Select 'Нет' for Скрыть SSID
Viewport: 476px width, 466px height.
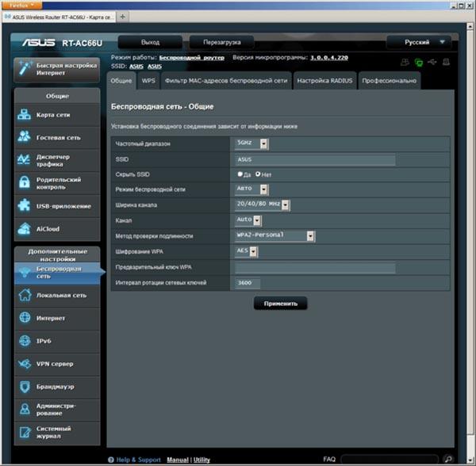(x=258, y=174)
